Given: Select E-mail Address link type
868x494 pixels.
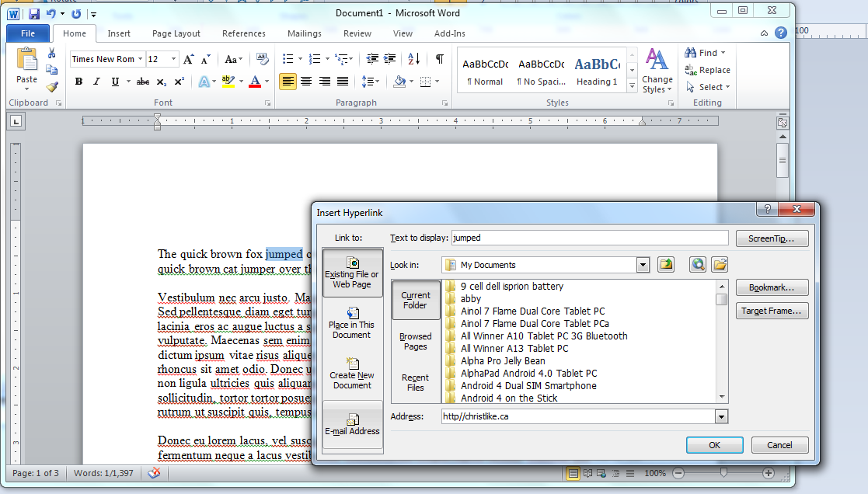Looking at the screenshot, I should tap(353, 424).
